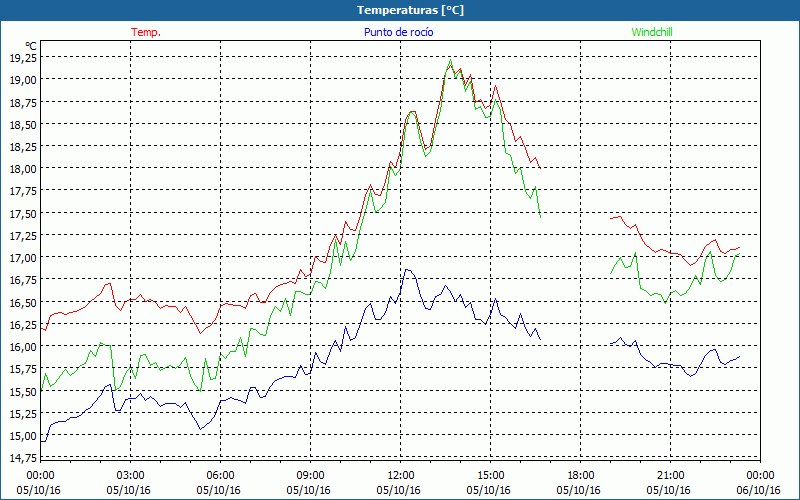Click the 12:00 time axis label
Screen dimensions: 800x500
tap(401, 476)
